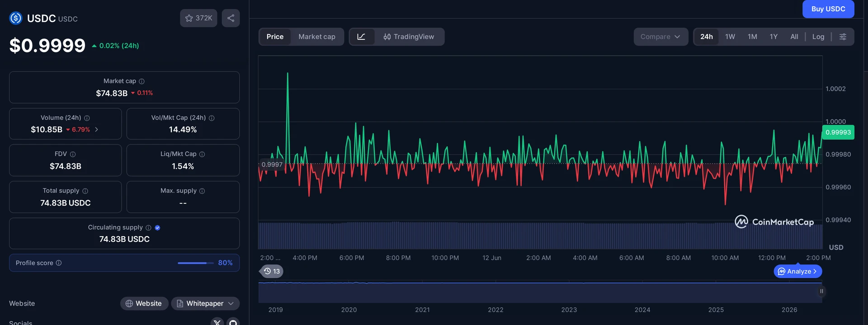868x325 pixels.
Task: Open the GitHub social icon
Action: (x=233, y=322)
